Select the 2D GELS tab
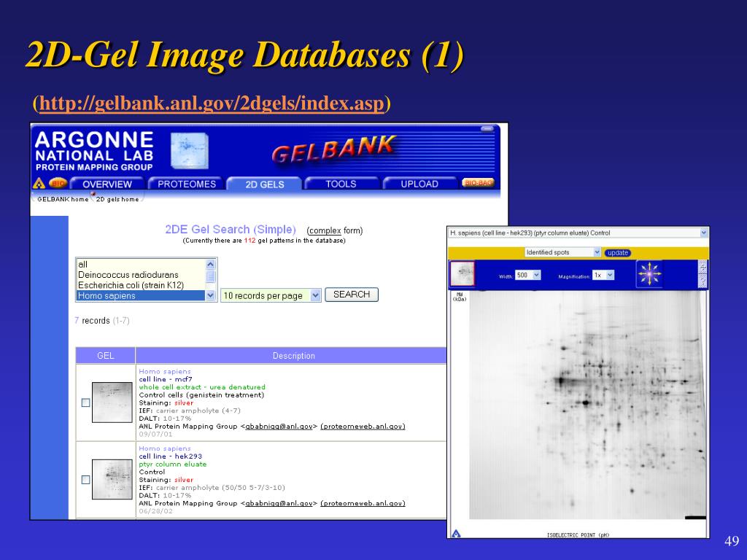This screenshot has width=747, height=560. tap(264, 184)
